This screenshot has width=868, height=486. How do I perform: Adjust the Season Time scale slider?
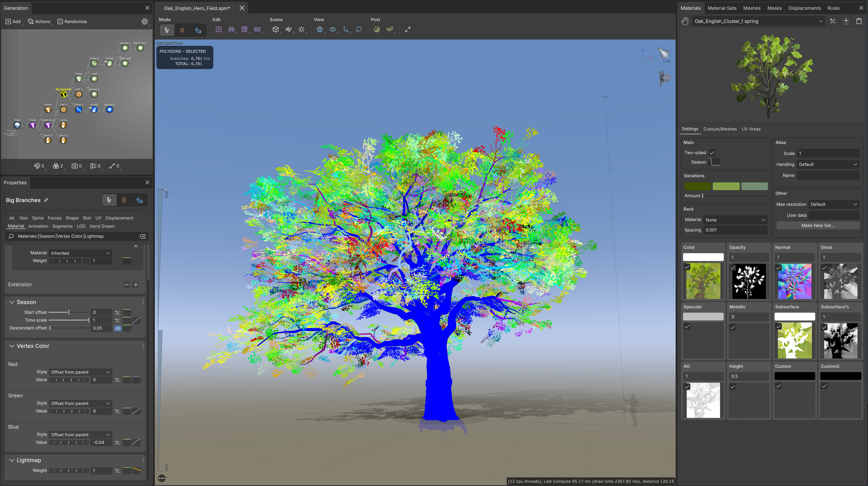point(69,320)
